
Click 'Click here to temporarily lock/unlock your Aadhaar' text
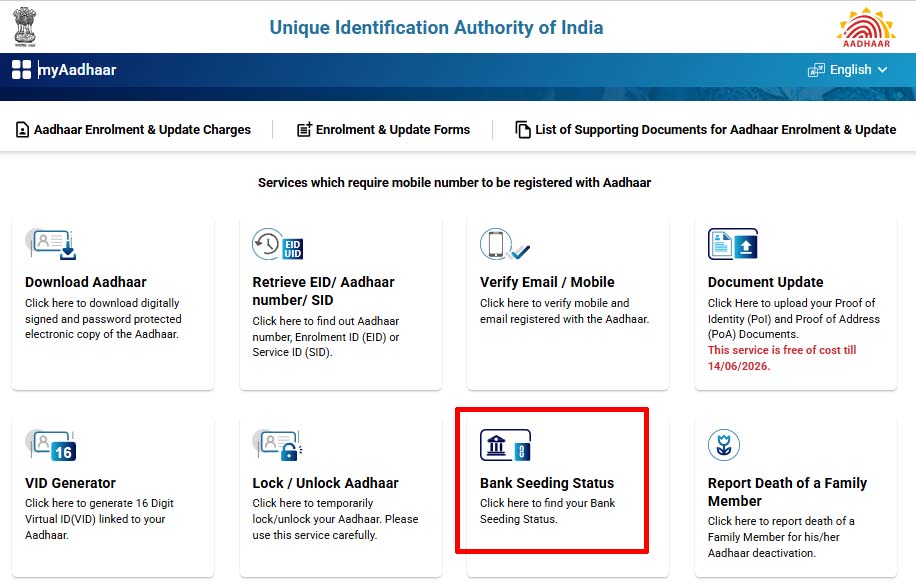coord(335,519)
